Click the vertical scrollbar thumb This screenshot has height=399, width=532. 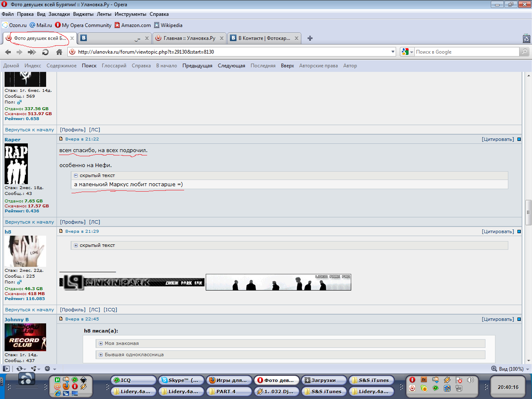click(x=528, y=212)
